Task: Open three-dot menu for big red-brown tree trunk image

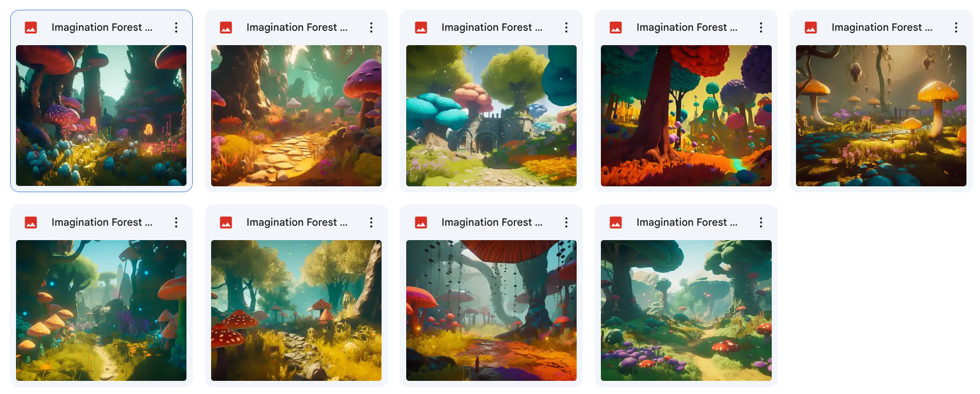Action: [761, 27]
